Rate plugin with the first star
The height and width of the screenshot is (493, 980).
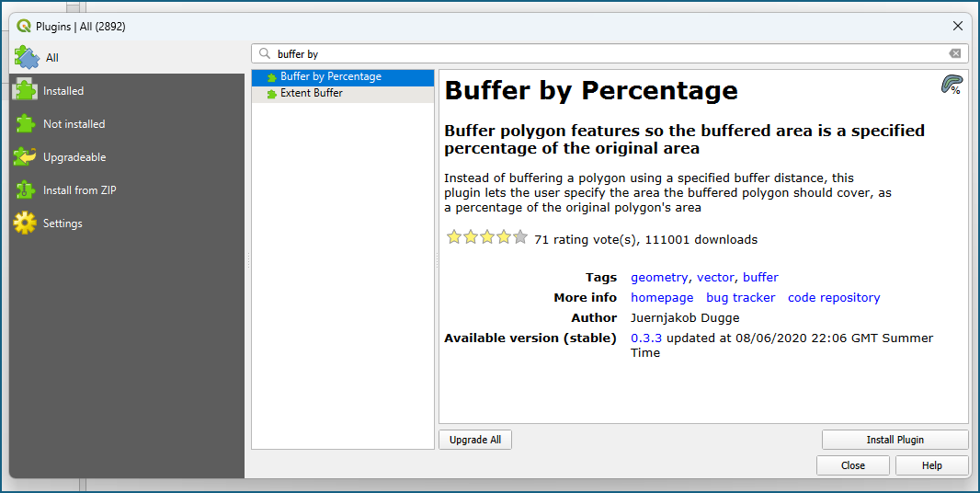[453, 237]
